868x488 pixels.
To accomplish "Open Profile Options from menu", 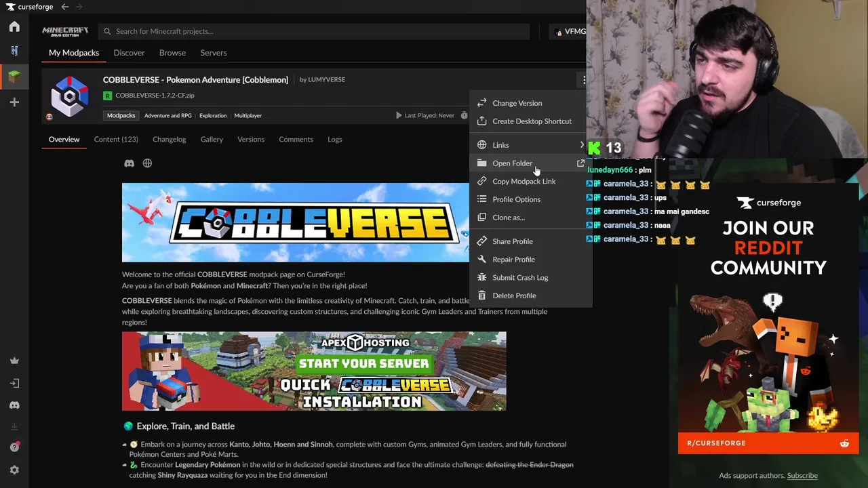I will coord(530,199).
